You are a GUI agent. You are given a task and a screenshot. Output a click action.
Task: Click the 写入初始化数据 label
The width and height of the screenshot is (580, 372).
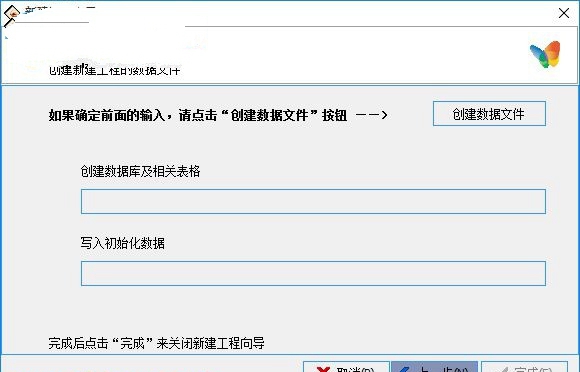(122, 243)
